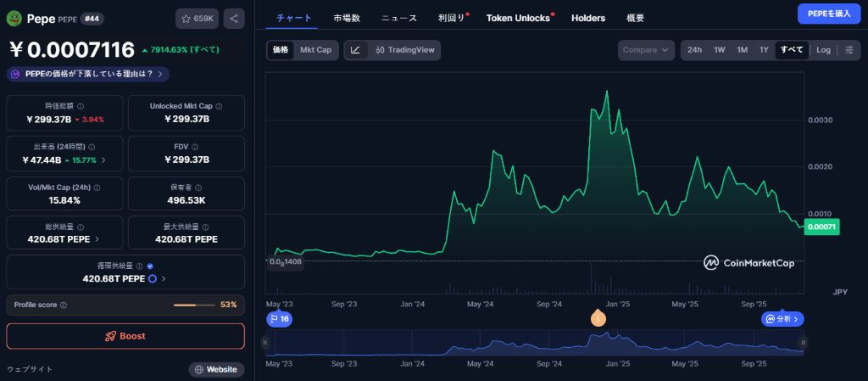Open the チャート tab
The width and height of the screenshot is (868, 381).
294,19
